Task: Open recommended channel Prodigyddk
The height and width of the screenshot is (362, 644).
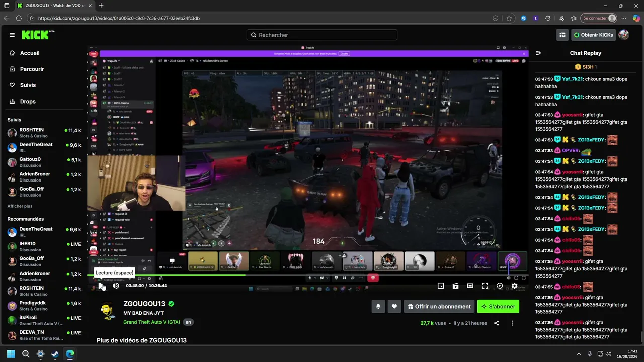Action: [x=44, y=306]
